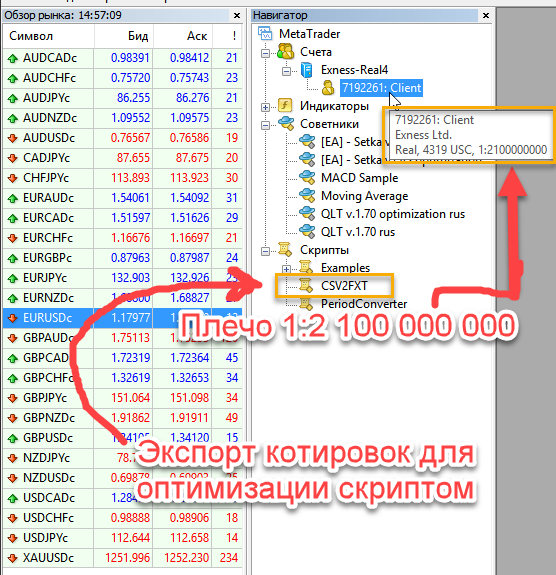Click the green up arrow next to GBPUSDc
Screen dimensions: 556x575
pos(13,438)
